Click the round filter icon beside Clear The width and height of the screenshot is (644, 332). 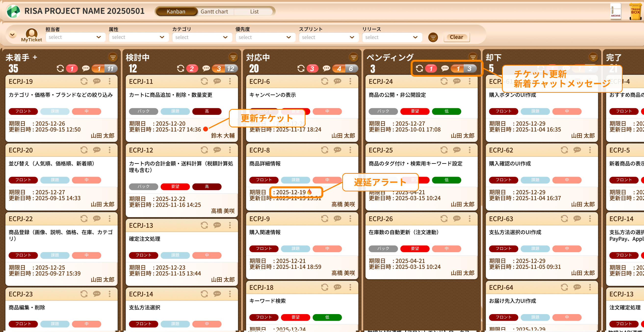pyautogui.click(x=433, y=37)
